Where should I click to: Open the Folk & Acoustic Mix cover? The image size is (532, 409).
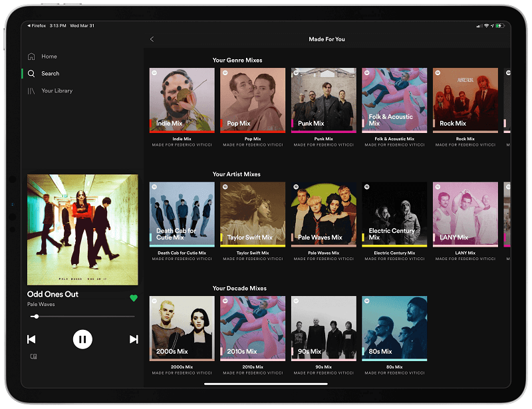click(394, 100)
